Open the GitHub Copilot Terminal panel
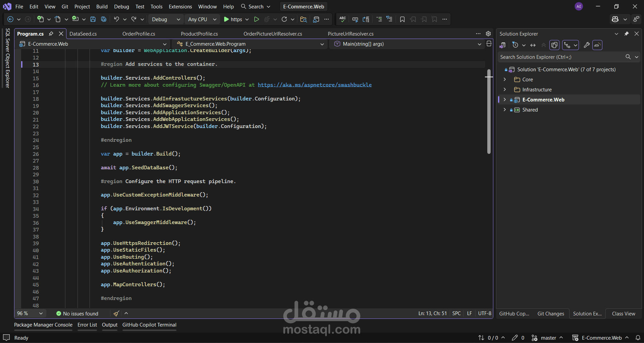 pyautogui.click(x=149, y=325)
